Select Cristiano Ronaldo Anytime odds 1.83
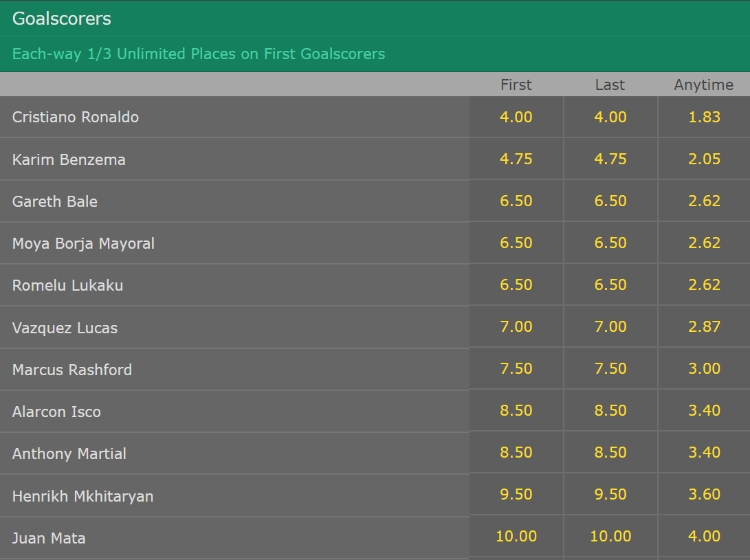This screenshot has height=560, width=750. click(704, 117)
